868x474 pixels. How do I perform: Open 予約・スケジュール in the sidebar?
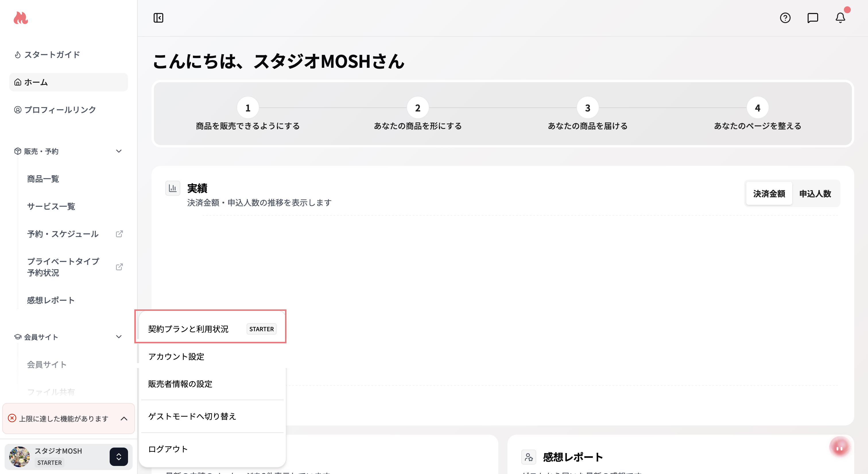pyautogui.click(x=63, y=234)
